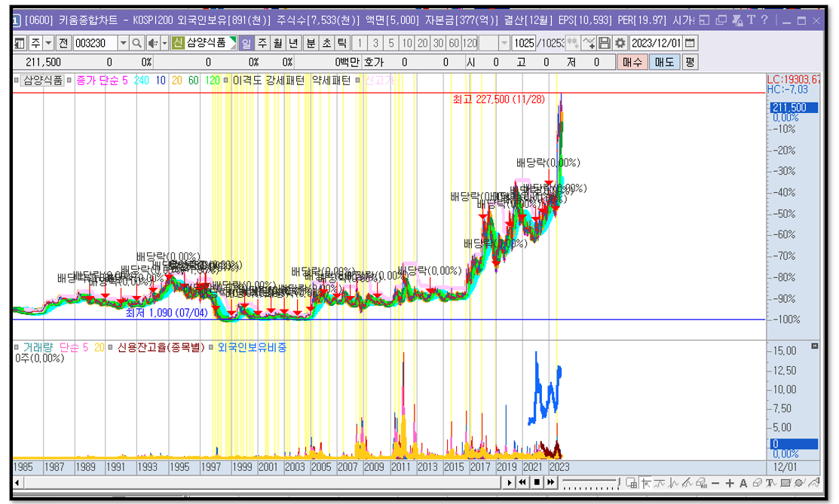
Task: Expand the dropdown next to 주 selector
Action: pos(48,43)
